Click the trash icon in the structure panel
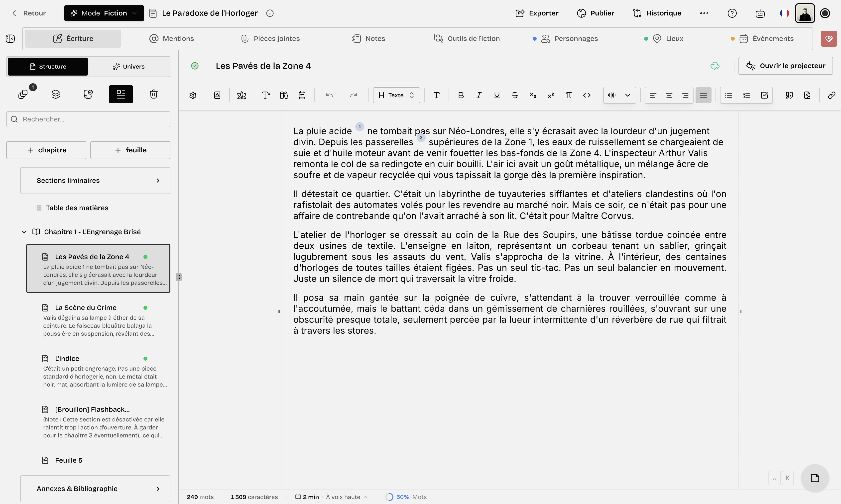 (x=153, y=94)
